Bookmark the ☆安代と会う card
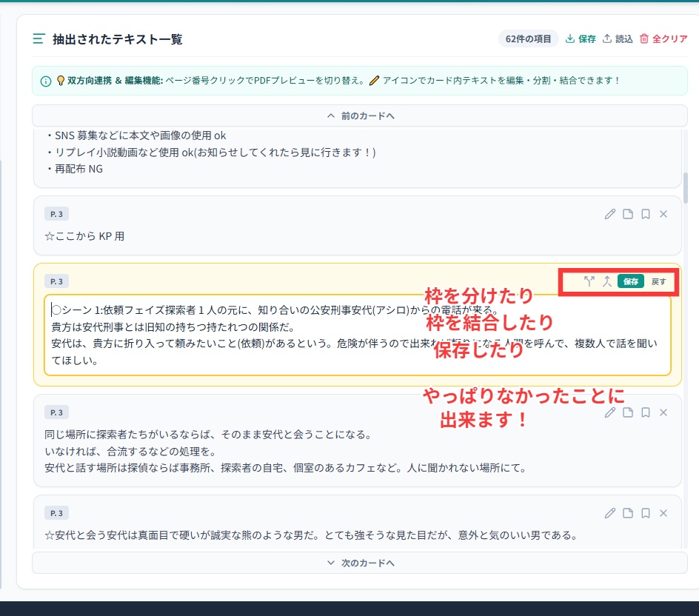 coord(646,513)
